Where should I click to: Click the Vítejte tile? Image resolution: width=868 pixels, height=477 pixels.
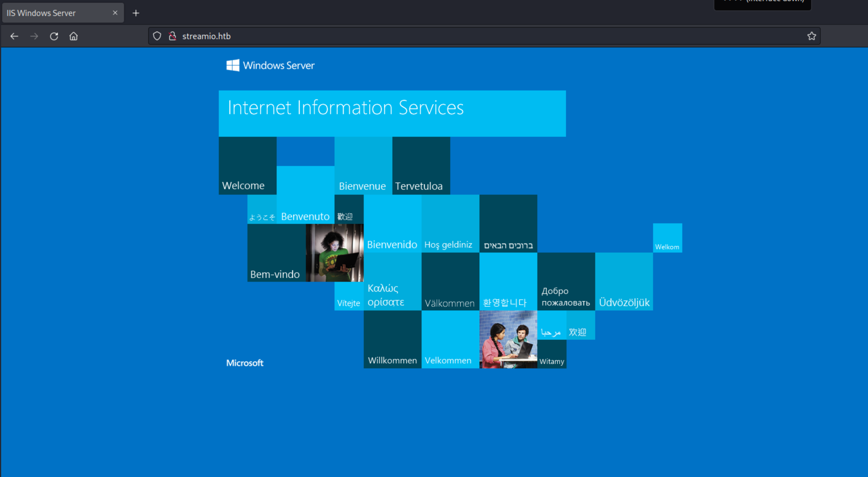[349, 296]
